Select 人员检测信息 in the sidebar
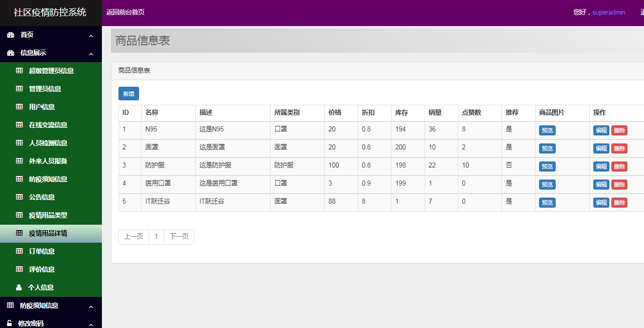644x328 pixels. [51, 143]
